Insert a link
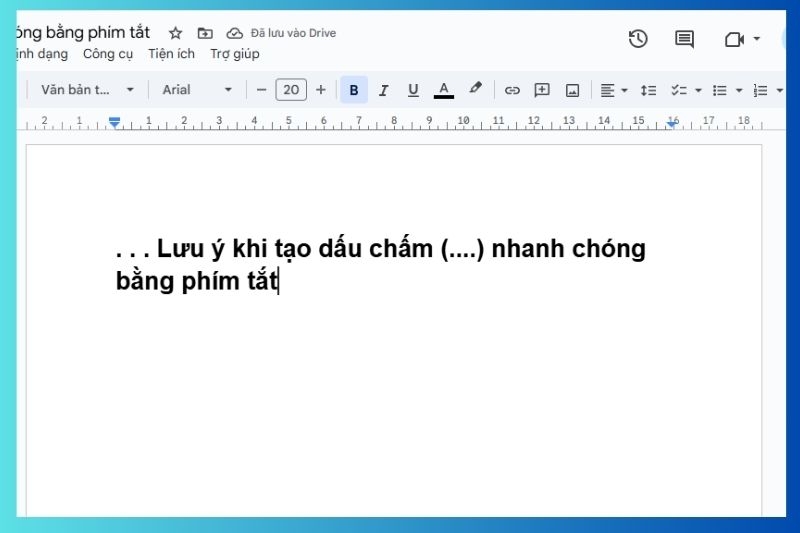 point(512,90)
